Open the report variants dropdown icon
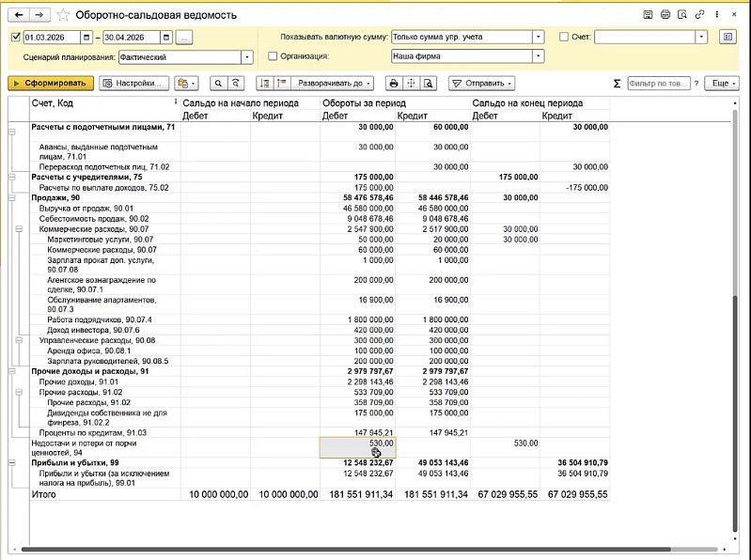The image size is (751, 560). click(186, 84)
